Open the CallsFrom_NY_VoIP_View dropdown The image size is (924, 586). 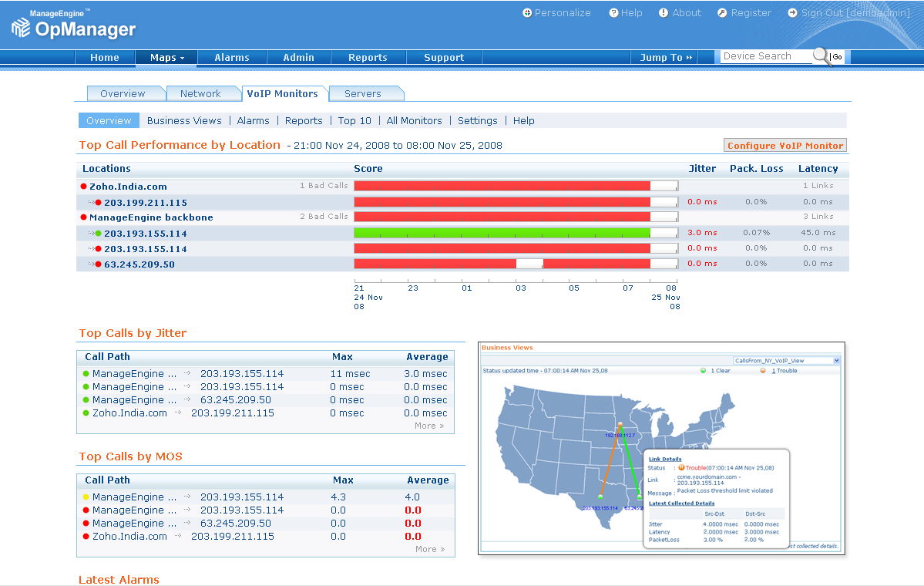click(x=787, y=360)
